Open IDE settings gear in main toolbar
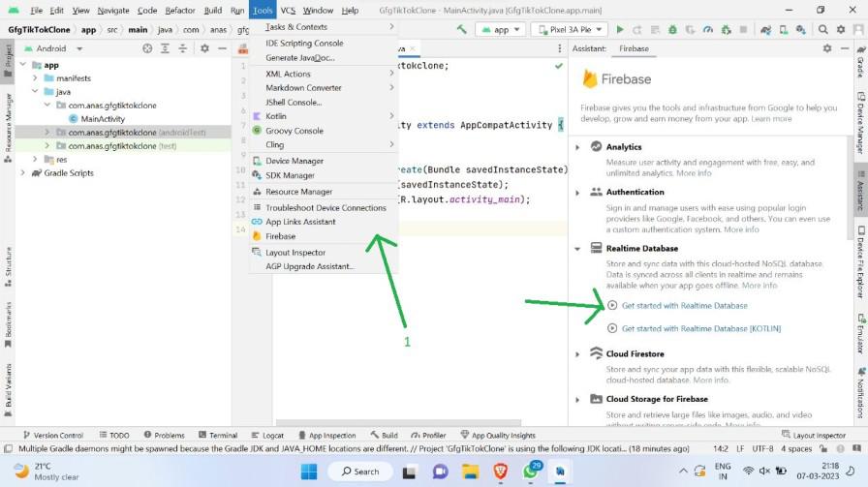 (841, 29)
